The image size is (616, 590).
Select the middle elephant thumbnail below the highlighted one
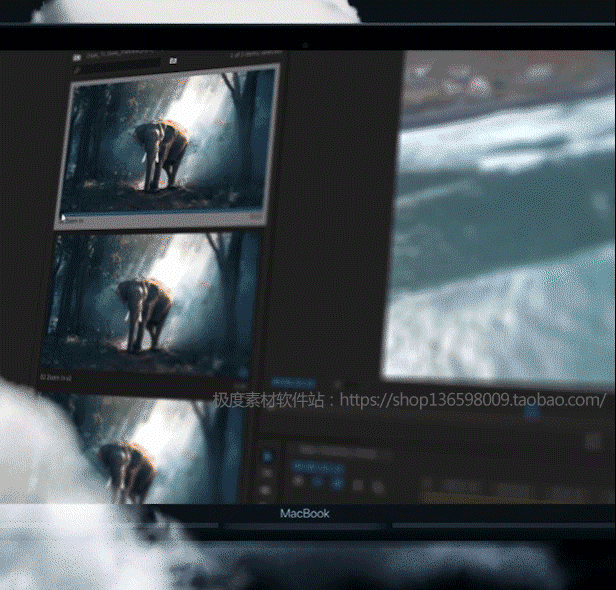coord(151,304)
